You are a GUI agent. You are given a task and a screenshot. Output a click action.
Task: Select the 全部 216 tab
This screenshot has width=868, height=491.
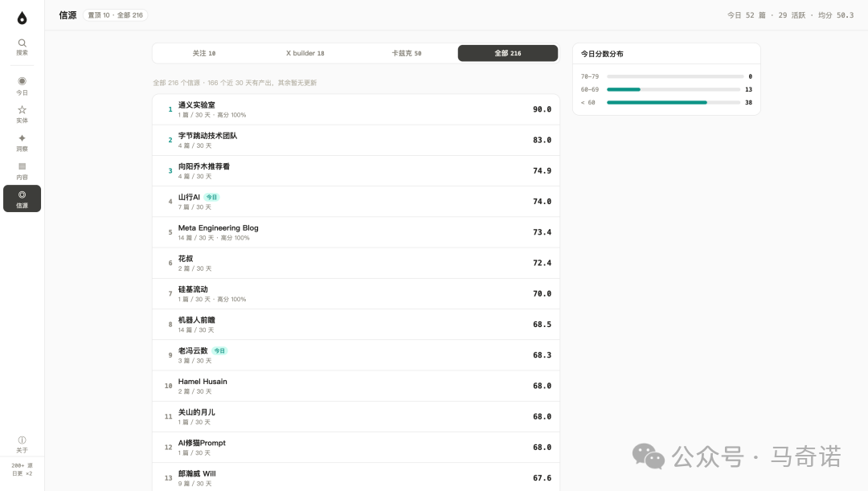508,53
